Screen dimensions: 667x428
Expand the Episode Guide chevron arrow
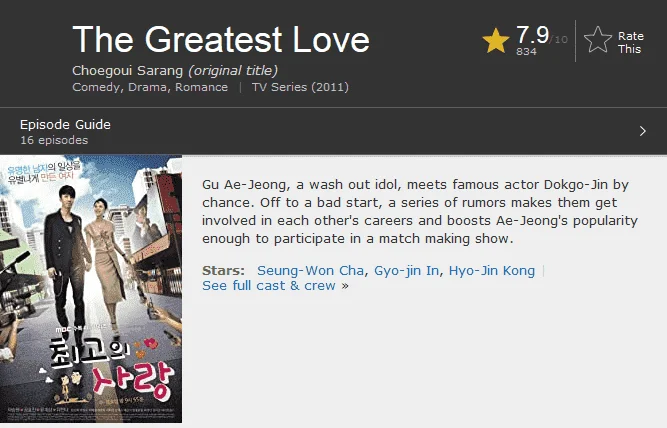642,131
